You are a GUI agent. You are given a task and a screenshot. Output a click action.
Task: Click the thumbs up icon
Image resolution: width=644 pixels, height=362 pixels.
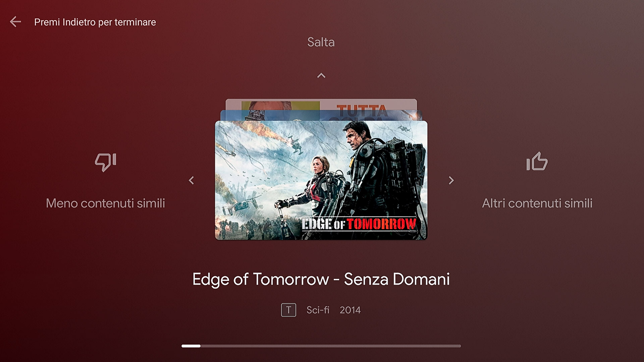coord(537,161)
